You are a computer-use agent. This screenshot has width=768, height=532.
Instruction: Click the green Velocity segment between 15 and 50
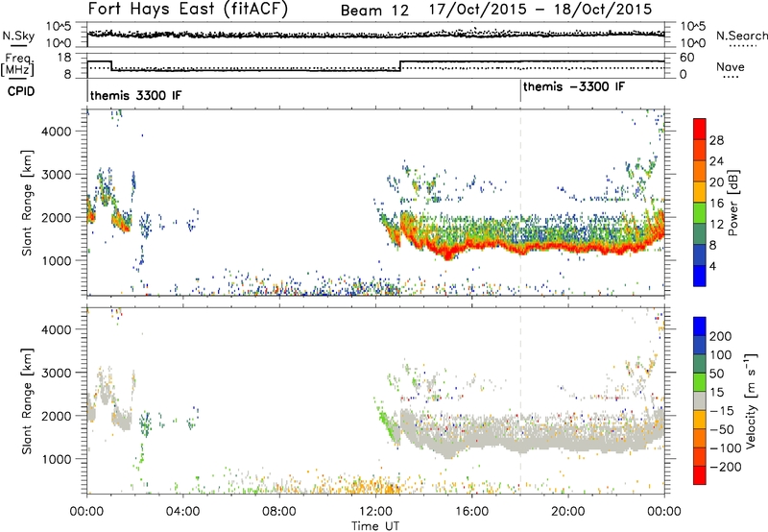point(700,382)
